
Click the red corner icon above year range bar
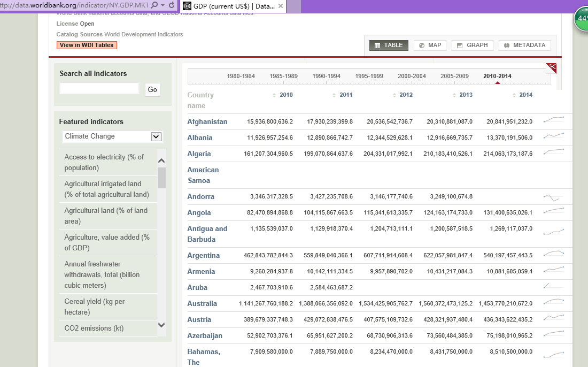[x=551, y=67]
